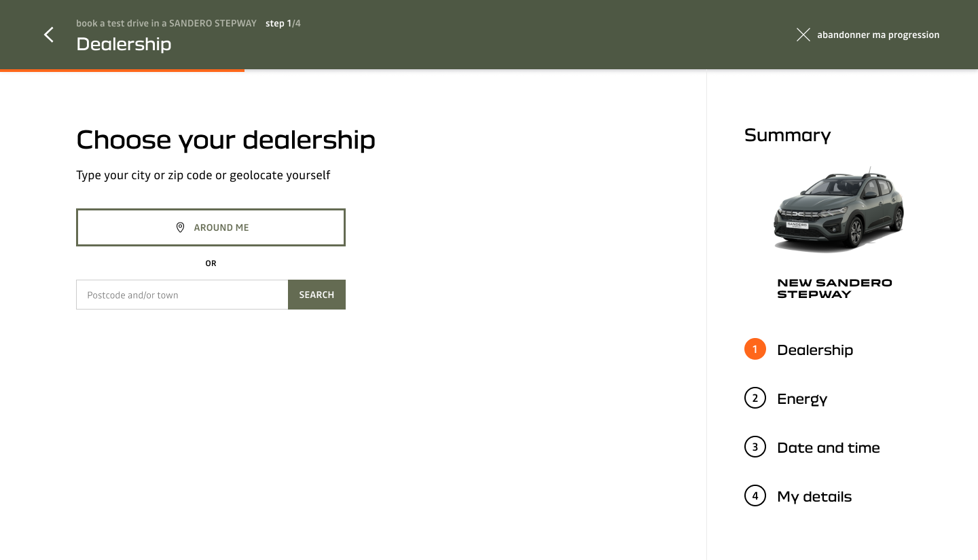Select step 4 circle for My details
The image size is (978, 560).
tap(755, 496)
